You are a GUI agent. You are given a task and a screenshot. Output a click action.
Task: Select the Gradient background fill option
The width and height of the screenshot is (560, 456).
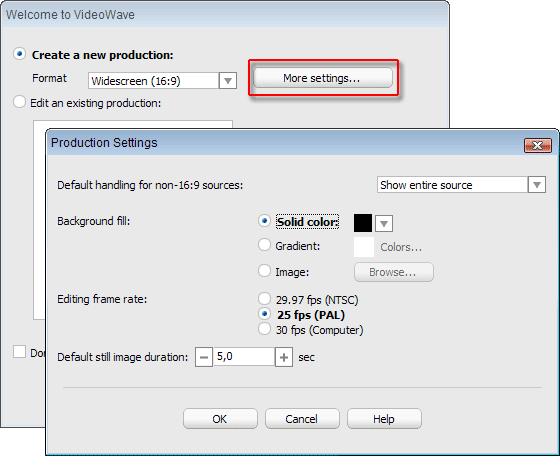(x=264, y=245)
